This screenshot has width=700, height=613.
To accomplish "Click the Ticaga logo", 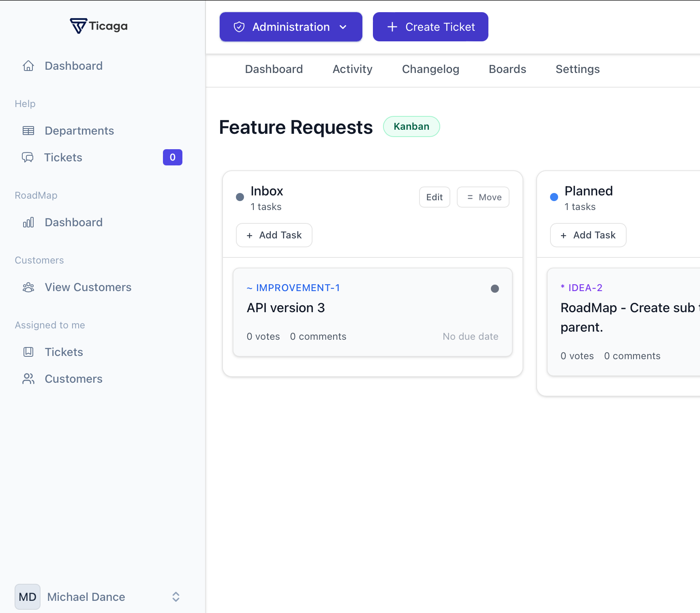I will [x=98, y=26].
